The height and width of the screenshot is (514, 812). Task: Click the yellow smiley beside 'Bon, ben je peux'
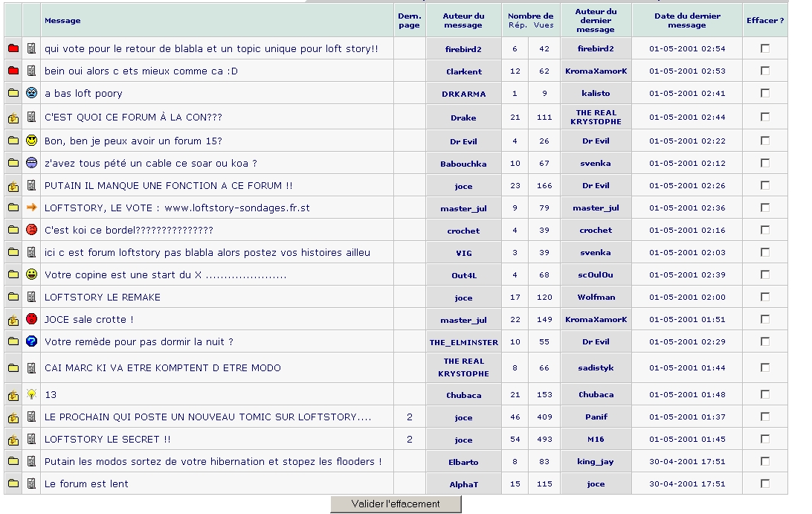[x=31, y=141]
